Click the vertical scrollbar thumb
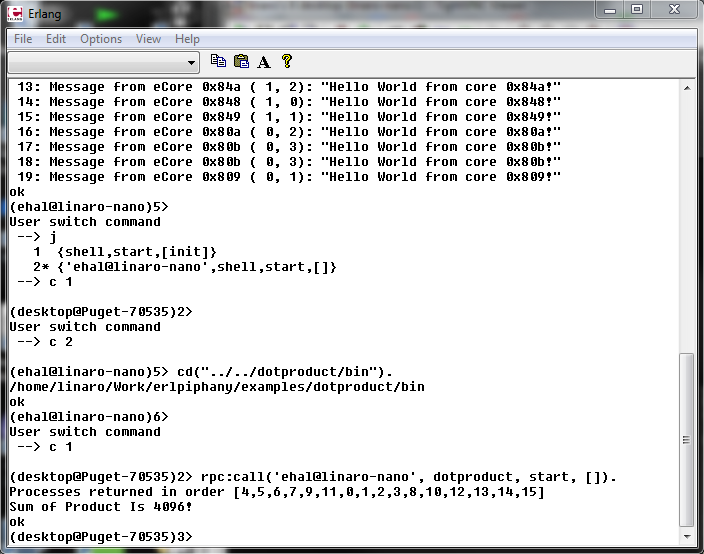The width and height of the screenshot is (704, 554). [686, 440]
